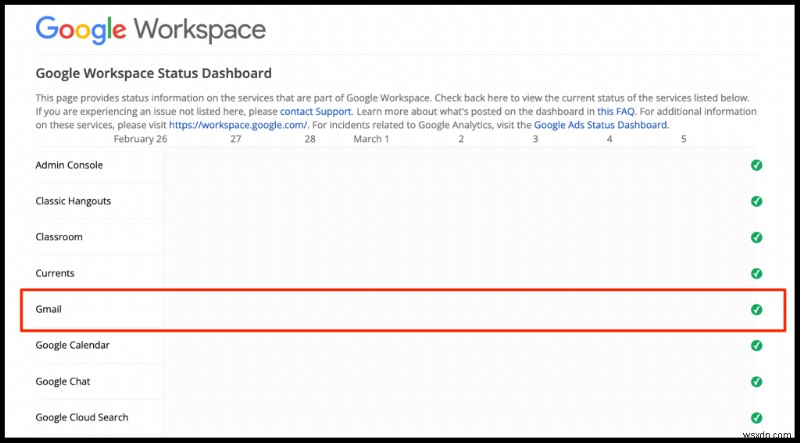This screenshot has height=443, width=800.
Task: Click the Google Chat green status checkmark
Action: point(756,381)
